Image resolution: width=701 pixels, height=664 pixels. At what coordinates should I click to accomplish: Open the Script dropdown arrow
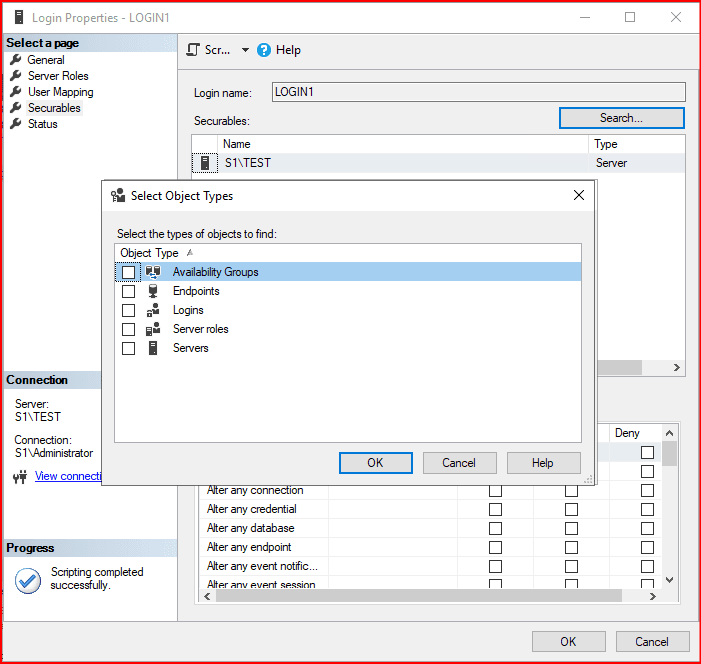pyautogui.click(x=245, y=50)
